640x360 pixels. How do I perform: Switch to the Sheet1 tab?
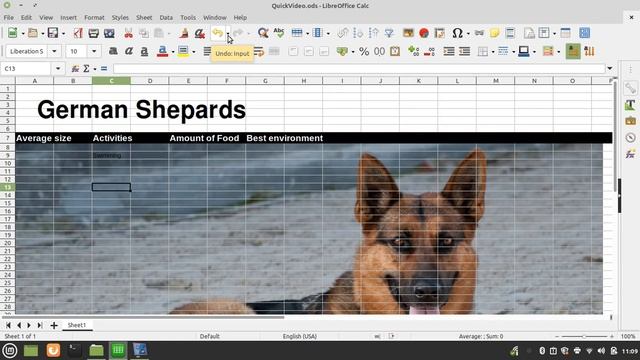(77, 325)
